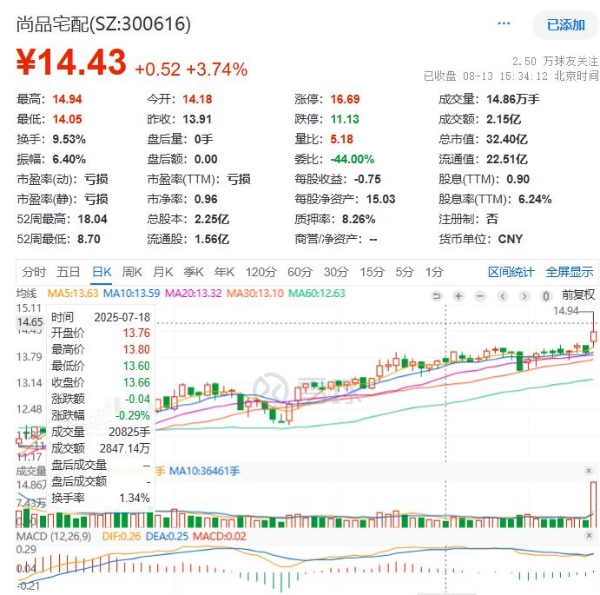Click the MA30:13.10 moving average label
Viewport: 600px width, 595px height.
pos(255,293)
